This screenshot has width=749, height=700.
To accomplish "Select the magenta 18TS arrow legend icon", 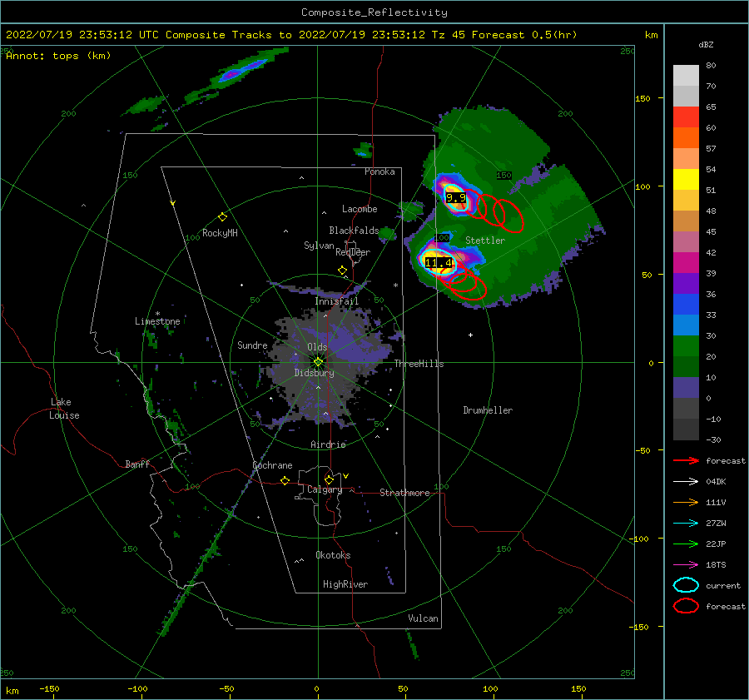I will (x=686, y=565).
